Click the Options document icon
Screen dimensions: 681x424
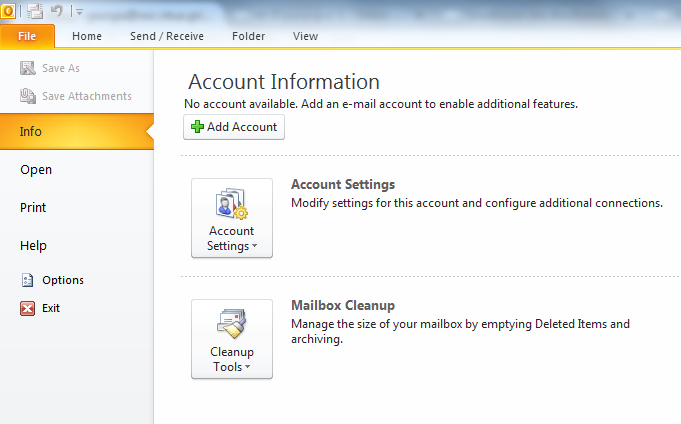click(27, 280)
